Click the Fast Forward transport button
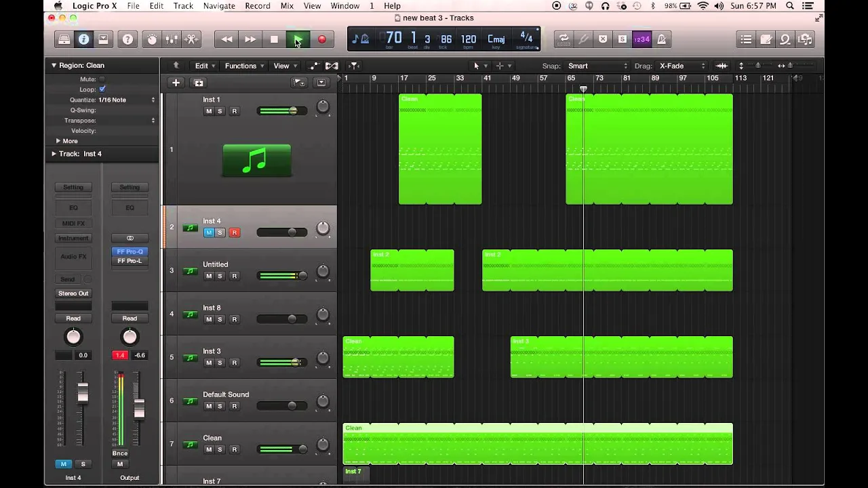The width and height of the screenshot is (868, 488). (x=250, y=39)
